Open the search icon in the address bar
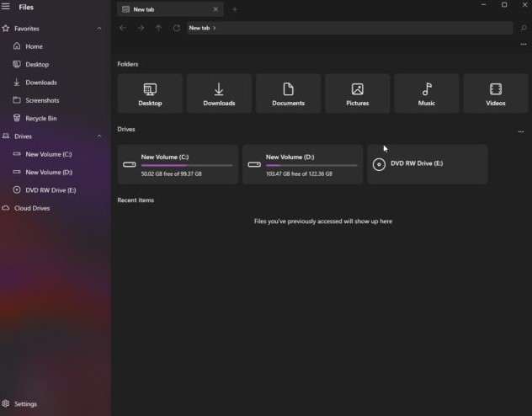The image size is (532, 416). tap(523, 28)
